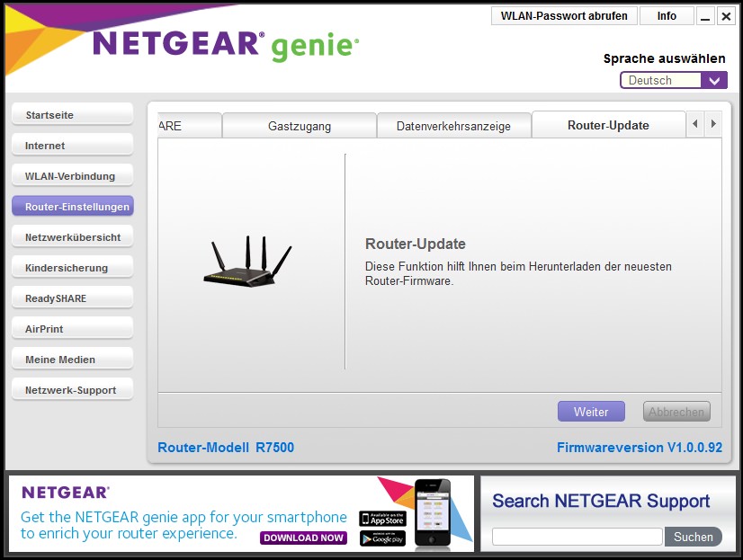The width and height of the screenshot is (743, 560).
Task: Click WLAN-Passwort abrufen
Action: (564, 16)
